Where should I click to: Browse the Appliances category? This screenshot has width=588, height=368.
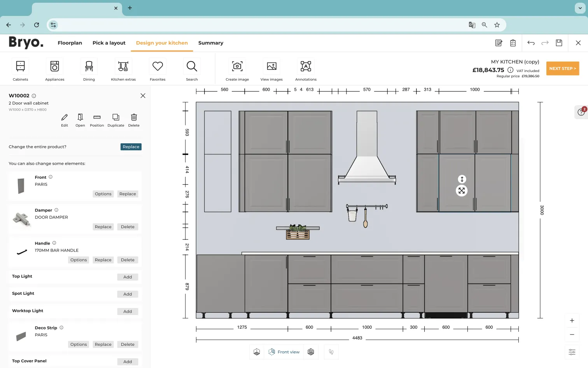click(x=54, y=69)
